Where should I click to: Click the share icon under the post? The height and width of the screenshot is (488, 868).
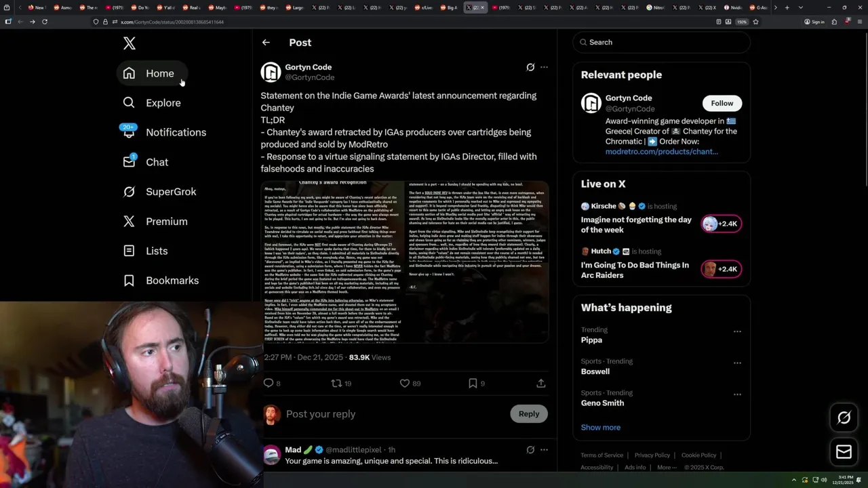pos(541,383)
